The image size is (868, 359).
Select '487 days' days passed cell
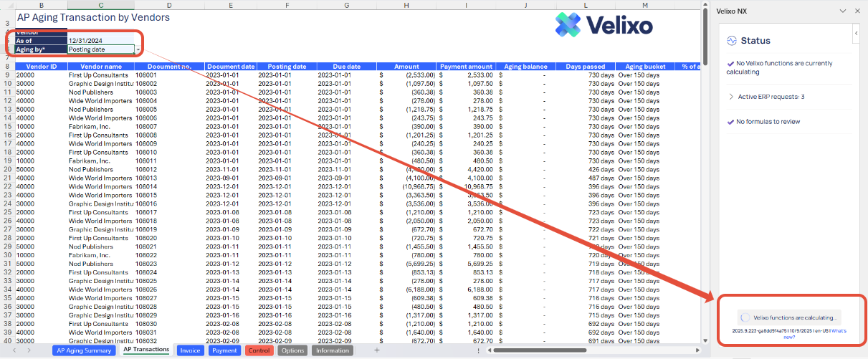point(585,178)
